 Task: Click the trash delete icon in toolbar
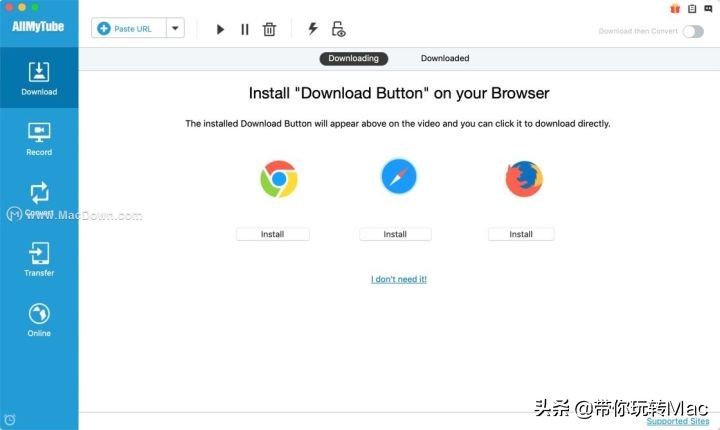(x=269, y=29)
